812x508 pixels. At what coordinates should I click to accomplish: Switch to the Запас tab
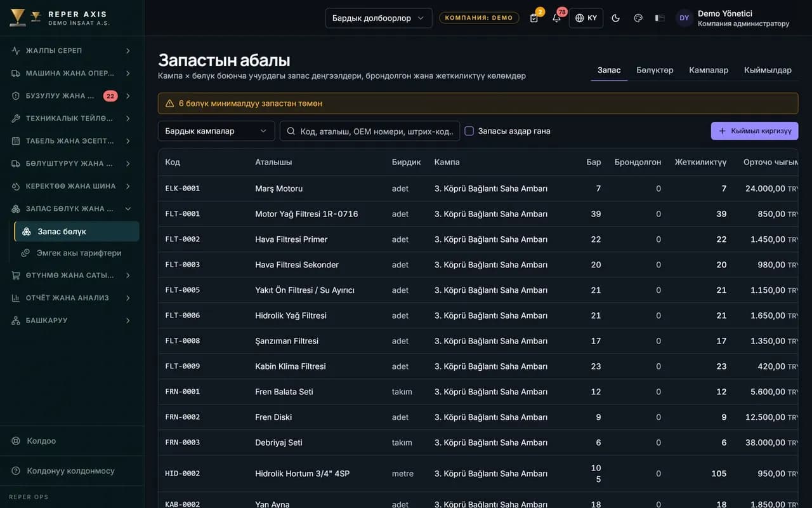pyautogui.click(x=609, y=70)
